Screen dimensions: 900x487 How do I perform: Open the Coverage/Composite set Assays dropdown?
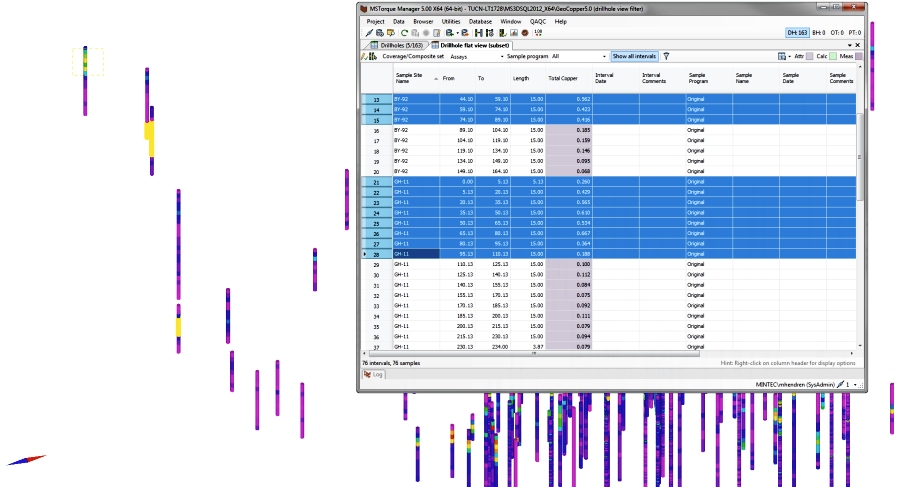tap(476, 57)
